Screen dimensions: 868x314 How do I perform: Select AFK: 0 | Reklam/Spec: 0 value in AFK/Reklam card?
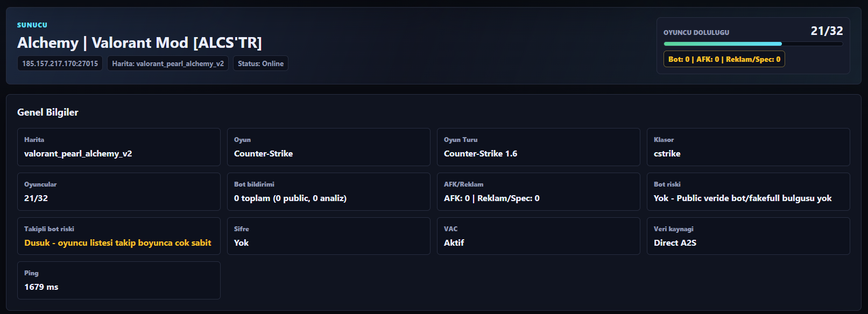(x=492, y=198)
